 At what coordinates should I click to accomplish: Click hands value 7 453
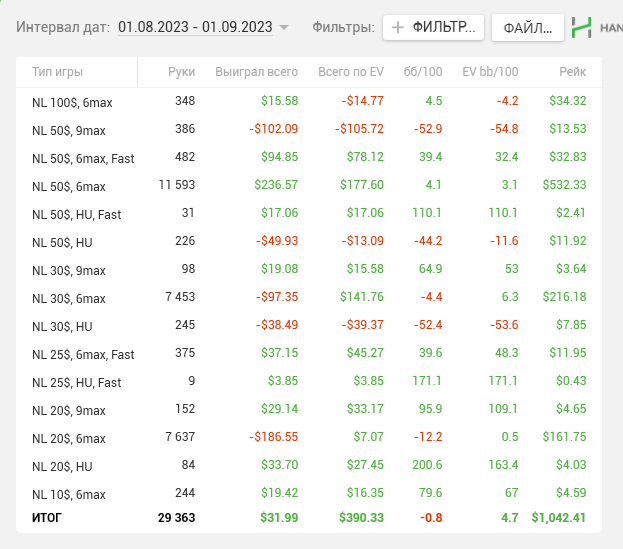click(180, 297)
